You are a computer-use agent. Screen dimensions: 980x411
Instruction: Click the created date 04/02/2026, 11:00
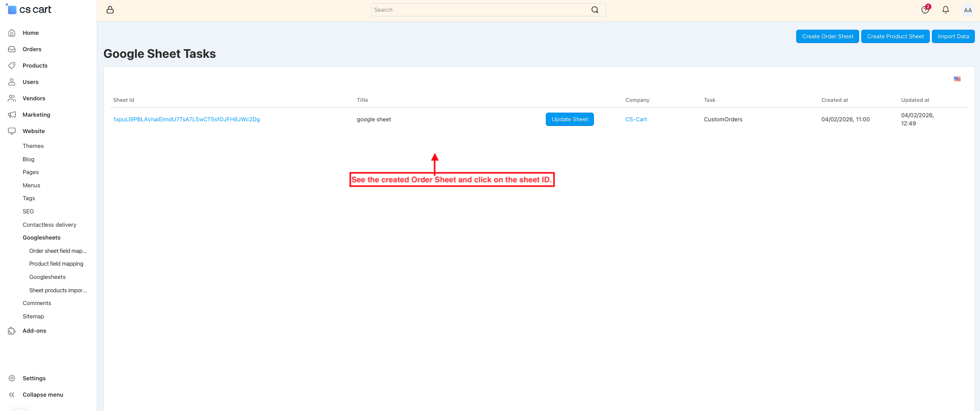click(845, 119)
